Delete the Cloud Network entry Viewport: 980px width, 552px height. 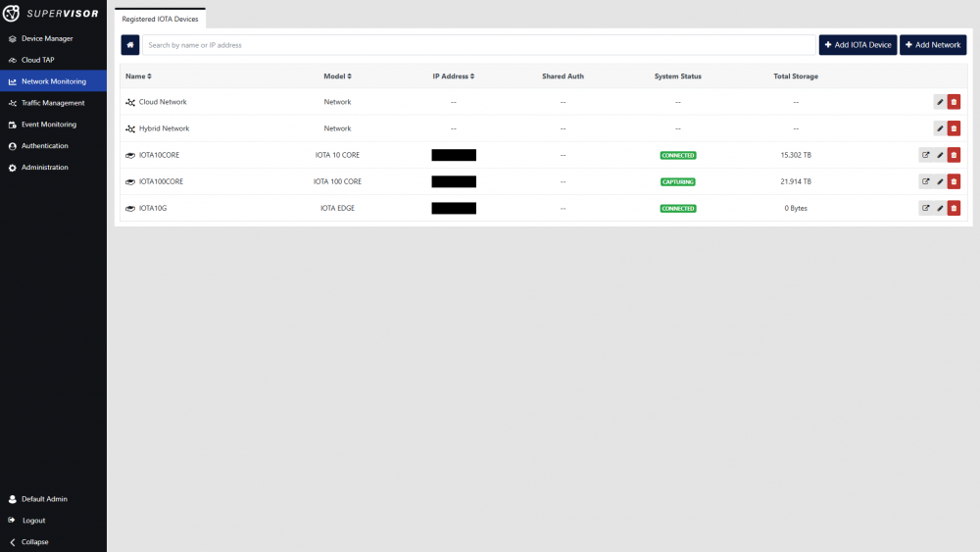[x=954, y=102]
